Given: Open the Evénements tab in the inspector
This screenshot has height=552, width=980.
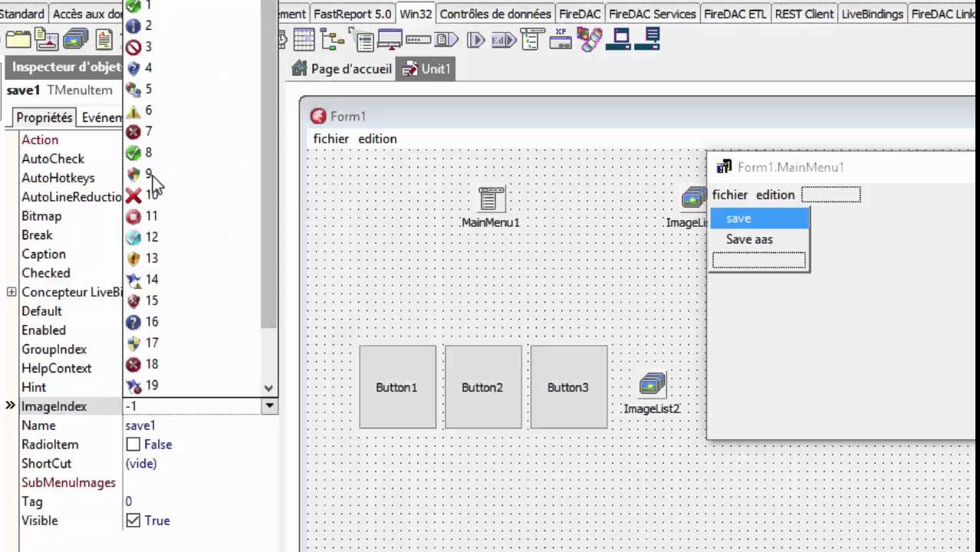Looking at the screenshot, I should pyautogui.click(x=101, y=117).
